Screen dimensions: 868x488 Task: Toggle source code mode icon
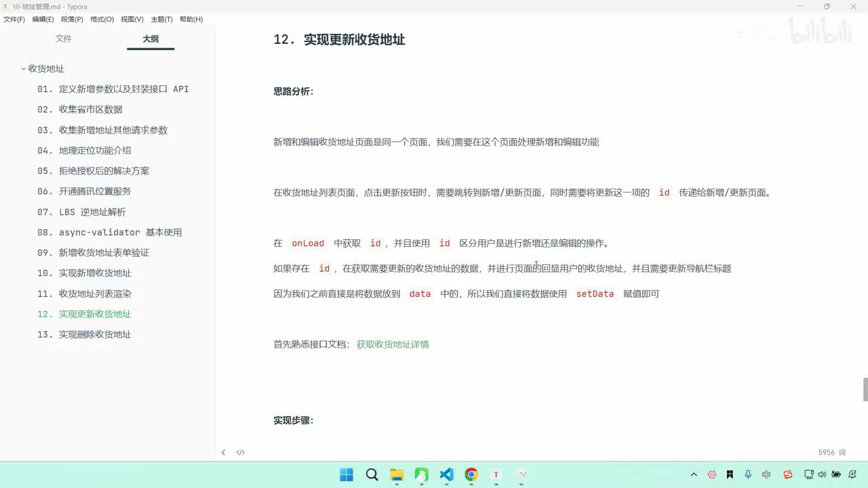click(x=240, y=452)
